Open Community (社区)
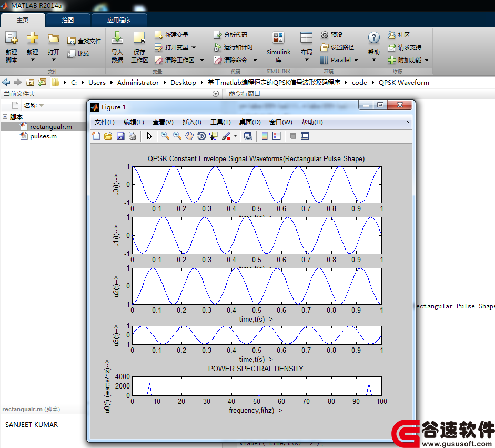Viewport: 495px width, 448px height. coord(399,35)
